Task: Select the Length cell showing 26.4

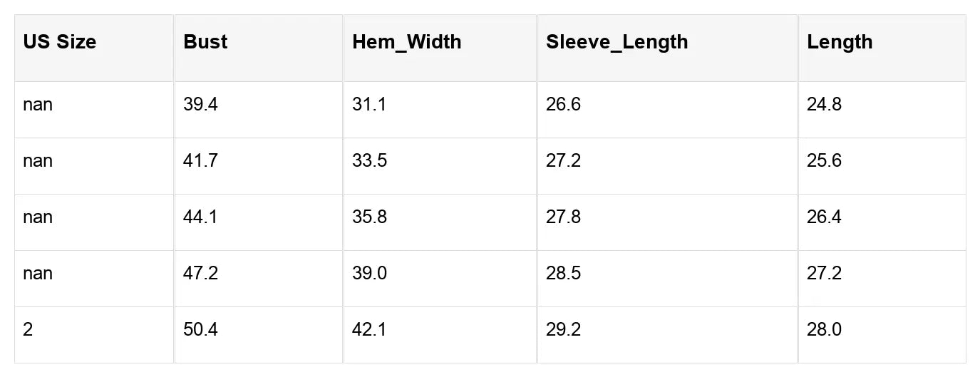Action: pos(824,217)
